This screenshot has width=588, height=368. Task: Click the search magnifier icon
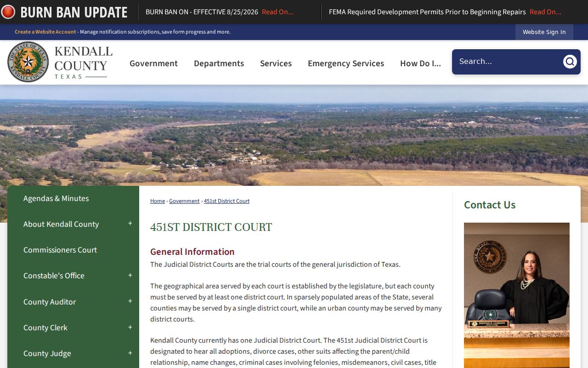point(570,62)
